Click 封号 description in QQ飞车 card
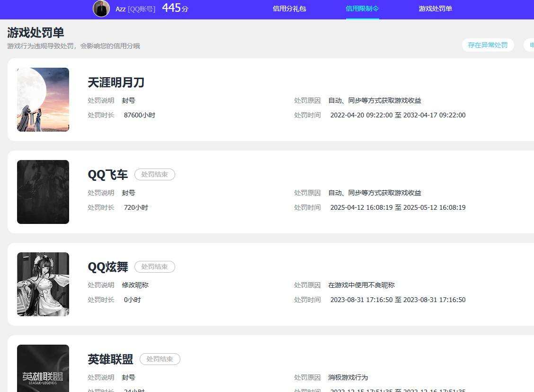 [128, 193]
